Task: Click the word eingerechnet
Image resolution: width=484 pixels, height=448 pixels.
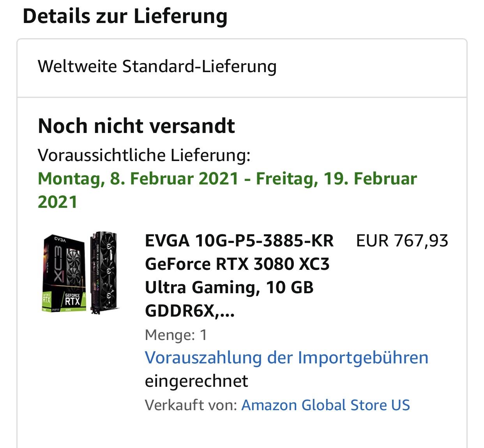Action: pyautogui.click(x=196, y=381)
